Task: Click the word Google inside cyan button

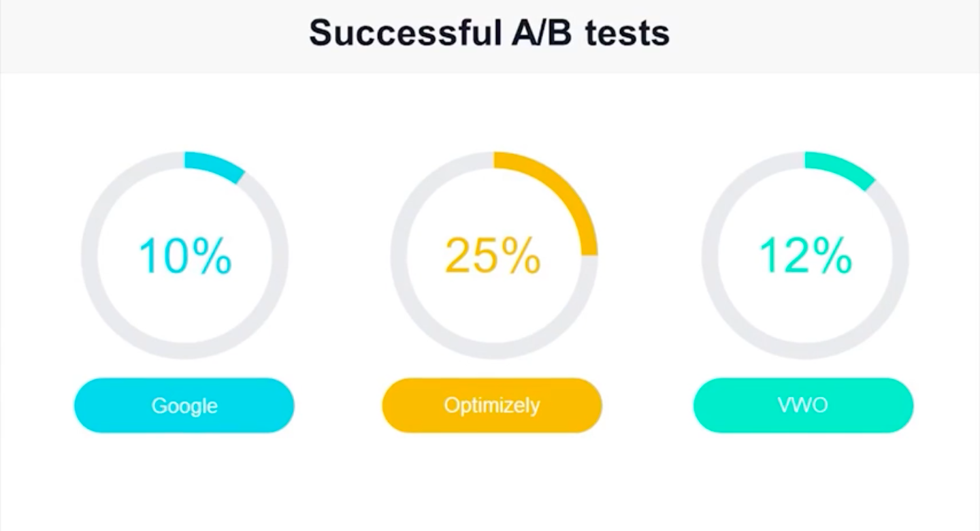Action: point(184,406)
